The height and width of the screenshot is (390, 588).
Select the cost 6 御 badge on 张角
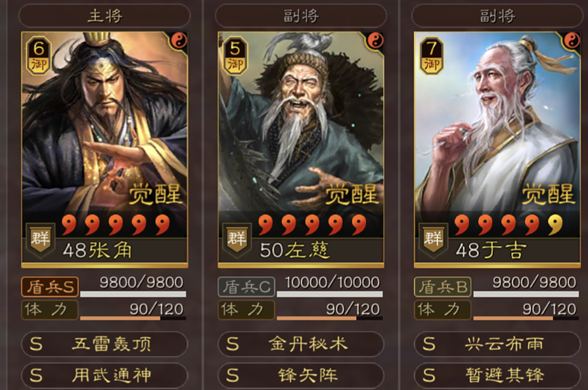39,56
